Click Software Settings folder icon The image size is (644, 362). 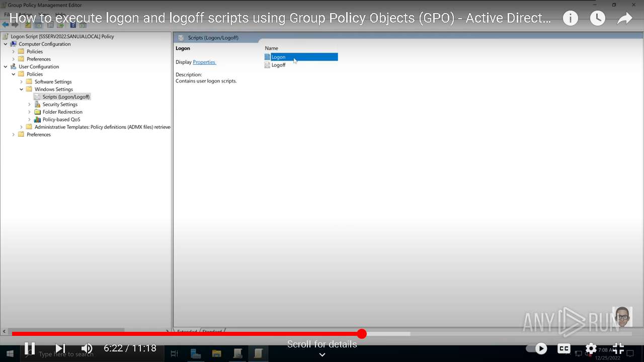click(x=29, y=82)
